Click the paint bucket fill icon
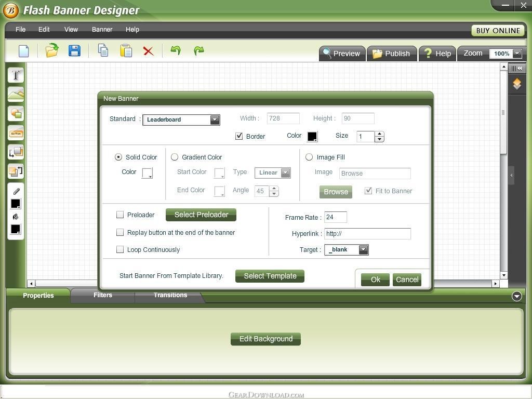 coord(16,217)
